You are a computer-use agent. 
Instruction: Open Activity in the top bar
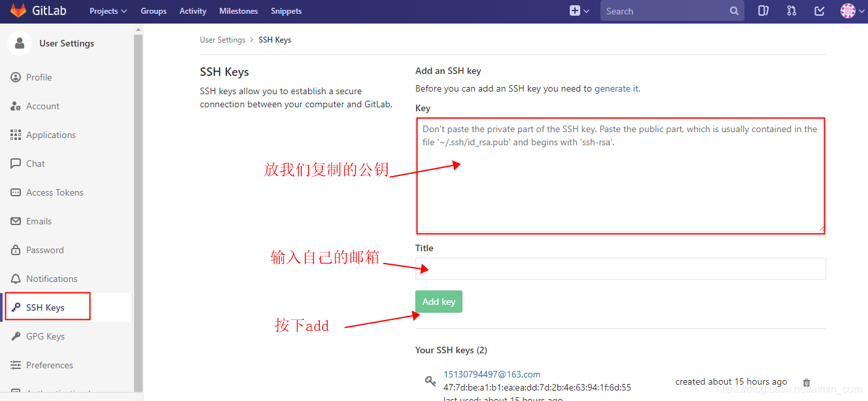click(193, 11)
